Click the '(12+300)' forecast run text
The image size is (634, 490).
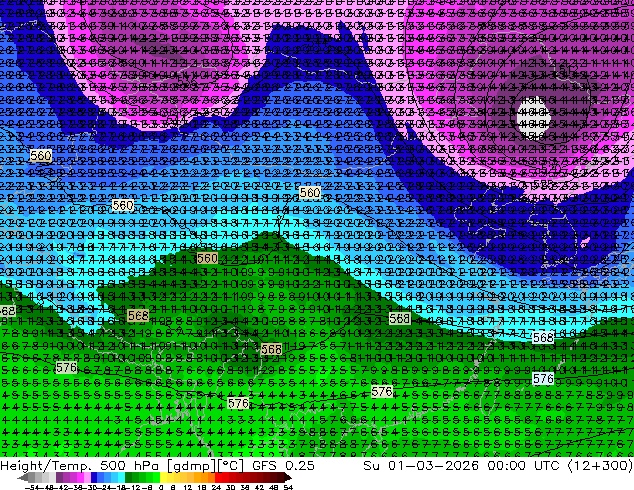600,466
